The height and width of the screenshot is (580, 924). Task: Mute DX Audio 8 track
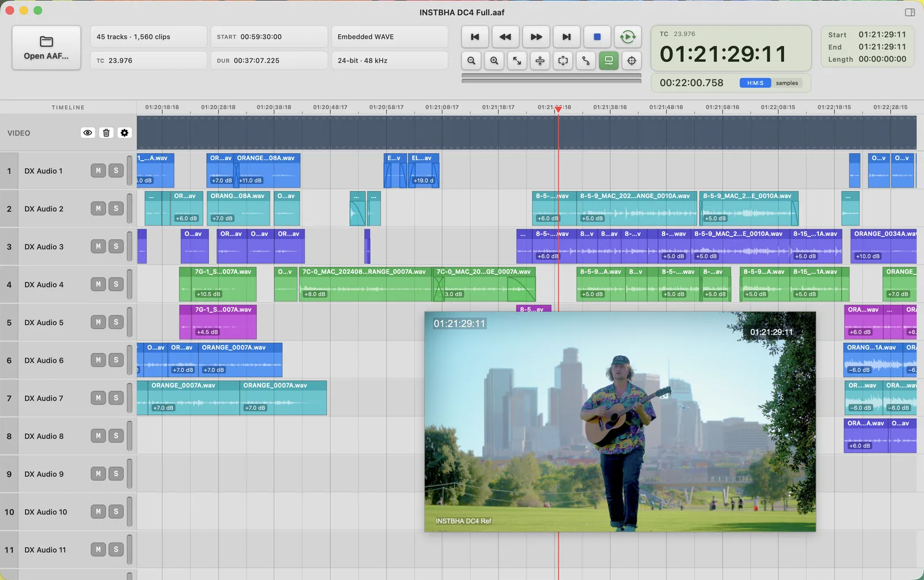click(98, 436)
